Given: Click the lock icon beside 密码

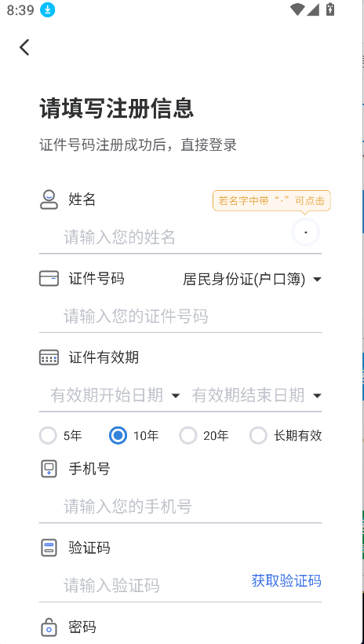Looking at the screenshot, I should [49, 628].
